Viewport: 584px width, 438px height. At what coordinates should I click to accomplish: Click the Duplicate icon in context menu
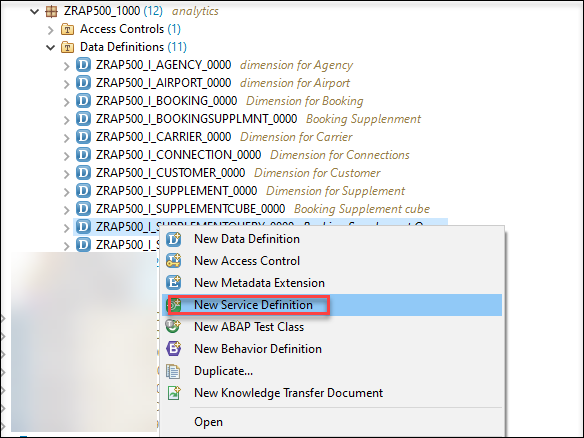pyautogui.click(x=174, y=371)
